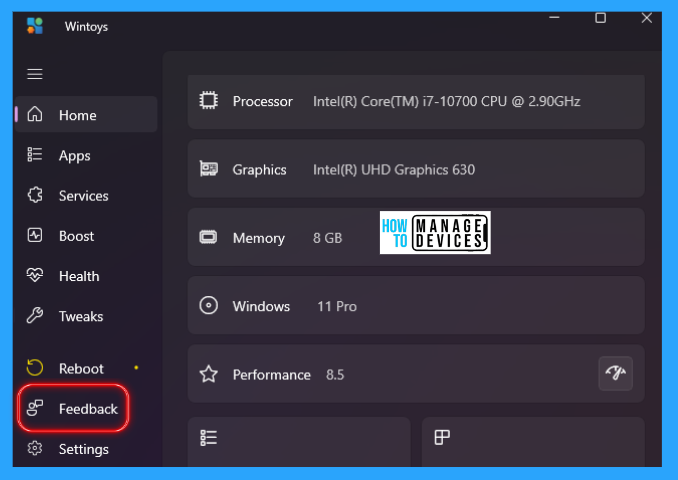Click the Windows 11 Pro value
This screenshot has width=678, height=480.
click(x=337, y=306)
